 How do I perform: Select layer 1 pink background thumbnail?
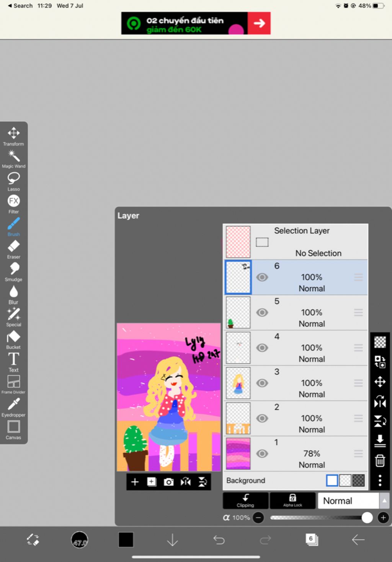point(238,453)
